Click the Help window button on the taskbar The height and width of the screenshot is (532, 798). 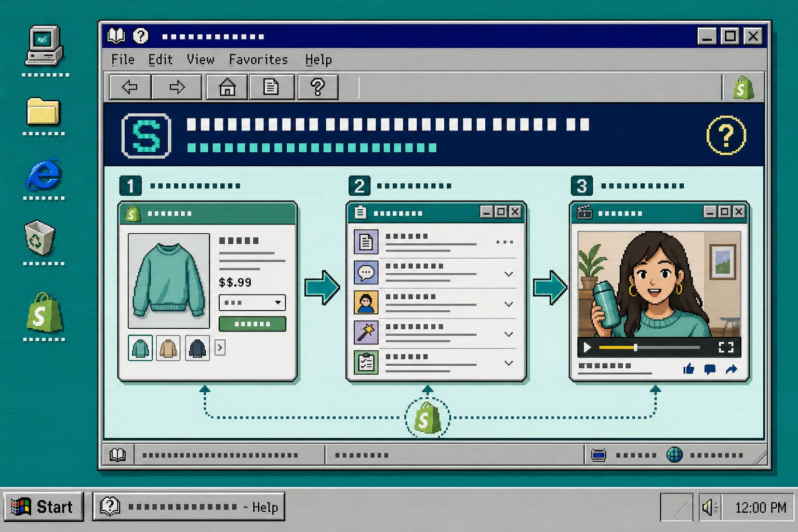(189, 507)
